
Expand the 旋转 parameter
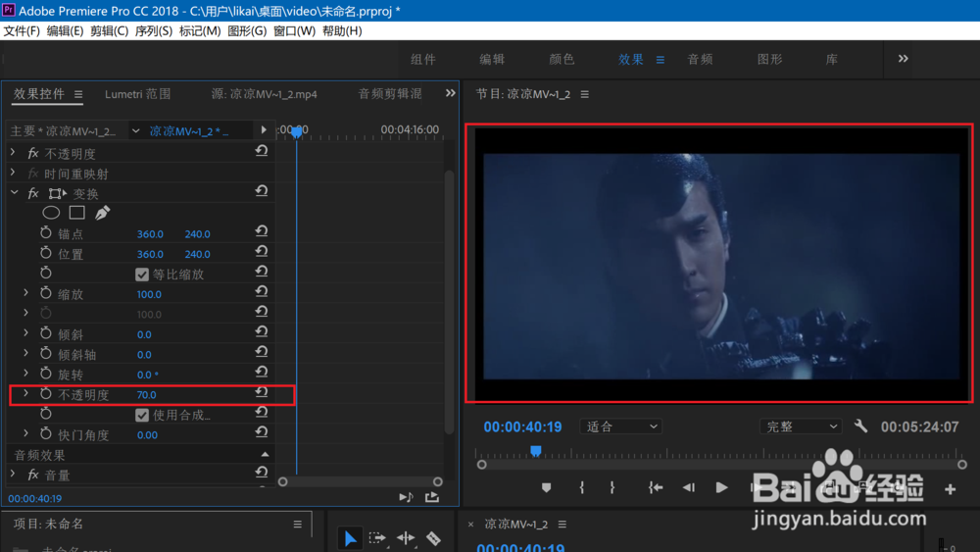[25, 373]
